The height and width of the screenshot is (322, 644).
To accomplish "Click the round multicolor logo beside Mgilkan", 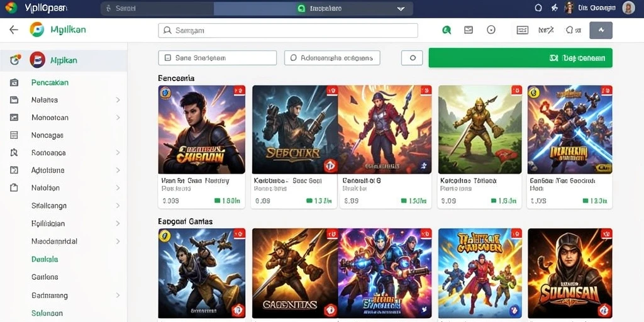I will (36, 30).
